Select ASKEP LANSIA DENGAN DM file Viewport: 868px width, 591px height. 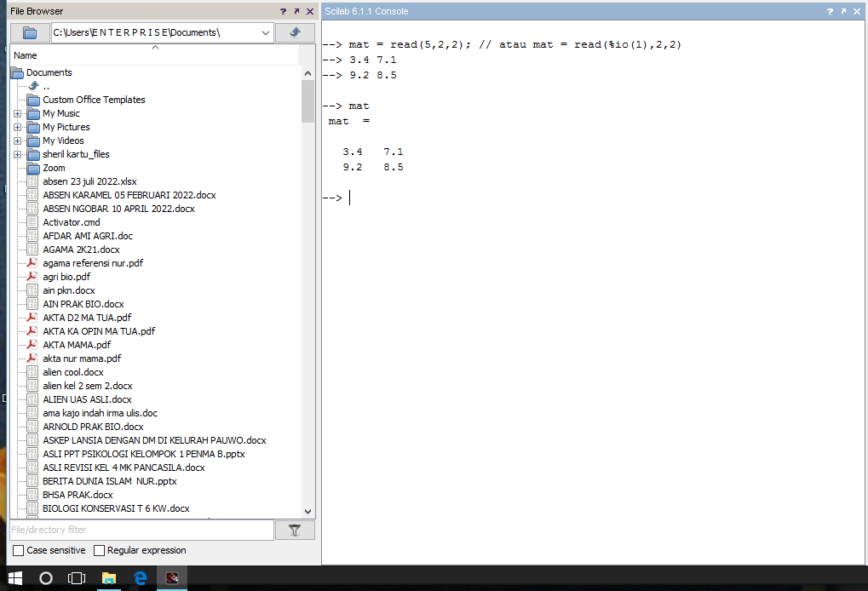coord(154,440)
